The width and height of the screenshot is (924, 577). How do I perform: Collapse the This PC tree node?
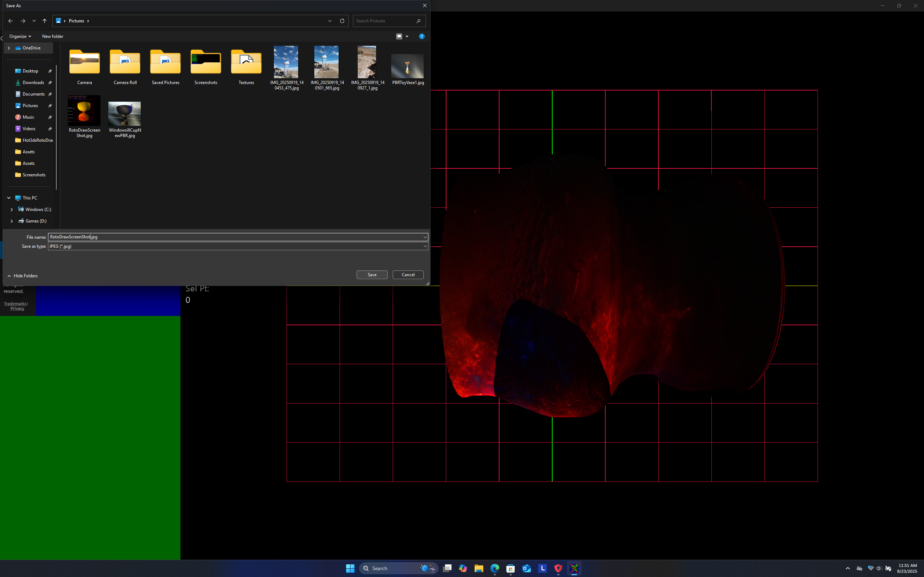(x=9, y=198)
